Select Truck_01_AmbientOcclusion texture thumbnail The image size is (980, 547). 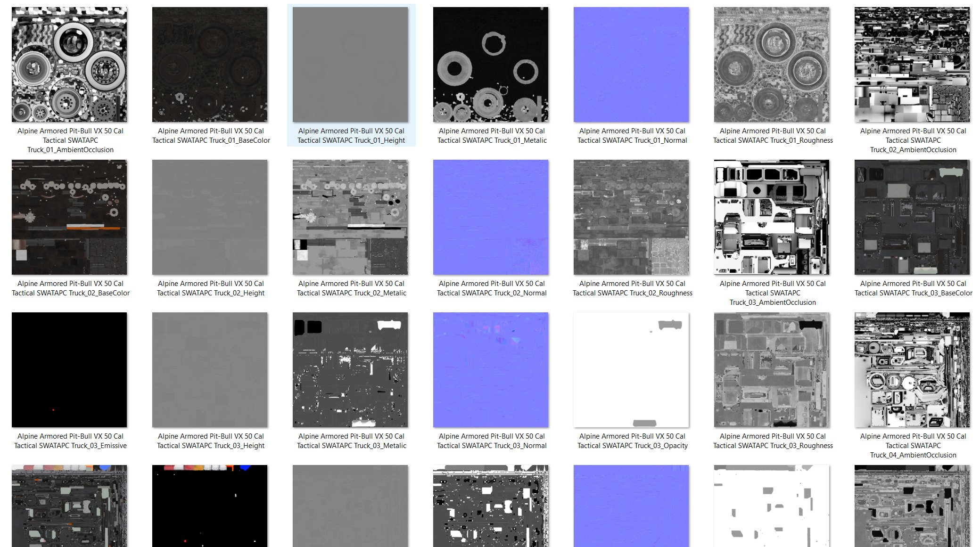tap(69, 65)
